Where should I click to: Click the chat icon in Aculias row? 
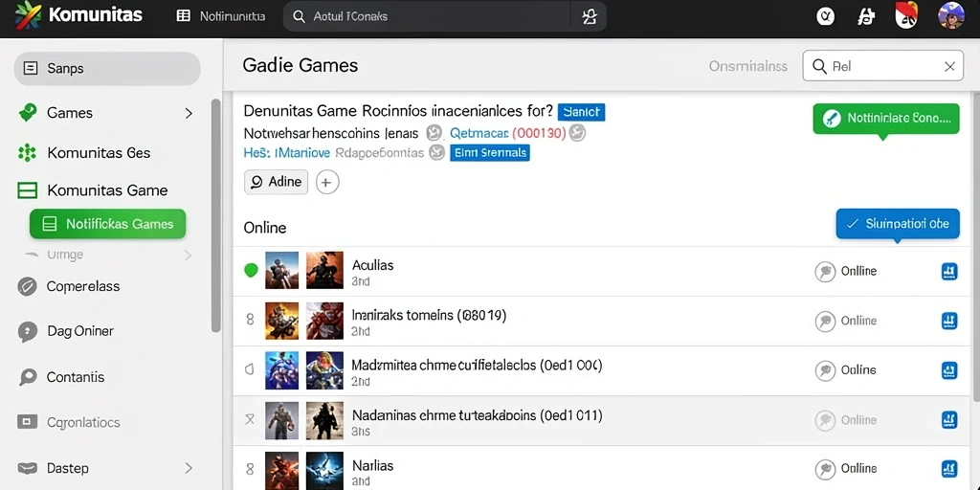[x=825, y=272]
